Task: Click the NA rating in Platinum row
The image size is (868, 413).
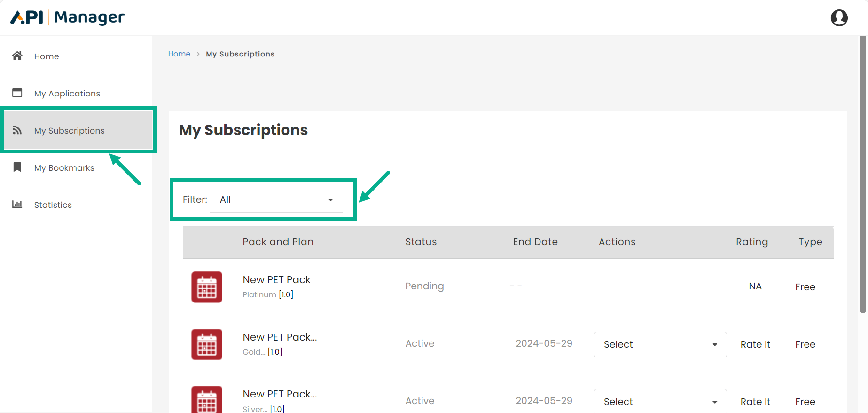Action: (755, 286)
